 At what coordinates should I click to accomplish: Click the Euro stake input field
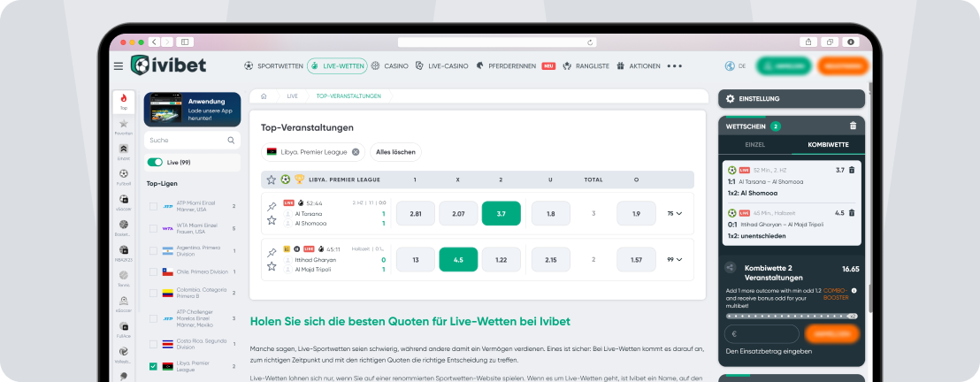click(x=762, y=334)
